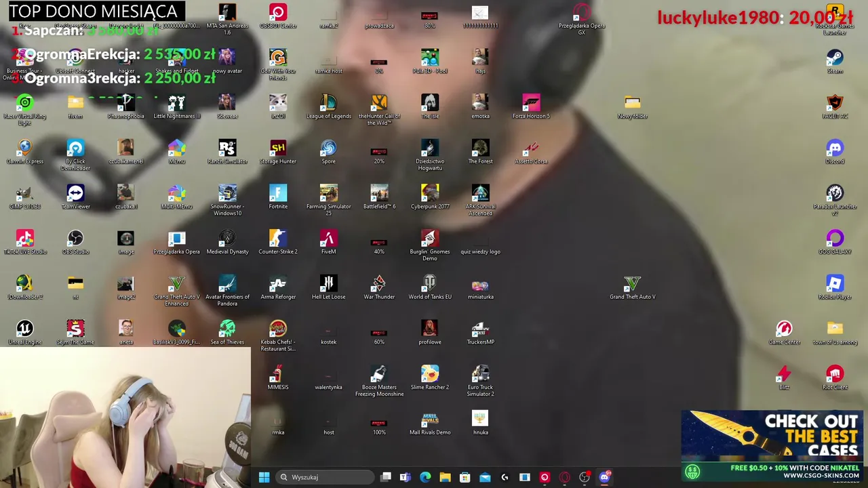This screenshot has width=868, height=488.
Task: Launch the OBS Studio shortcut
Action: click(75, 243)
